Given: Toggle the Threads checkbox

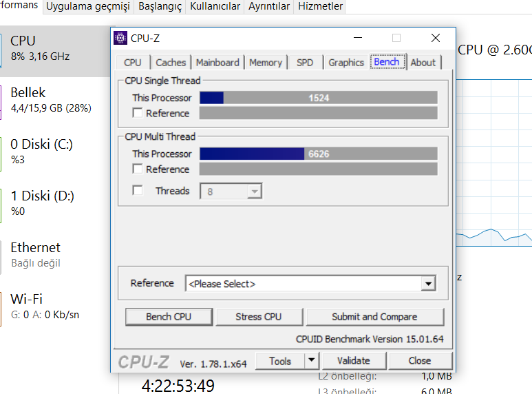Looking at the screenshot, I should click(x=138, y=190).
